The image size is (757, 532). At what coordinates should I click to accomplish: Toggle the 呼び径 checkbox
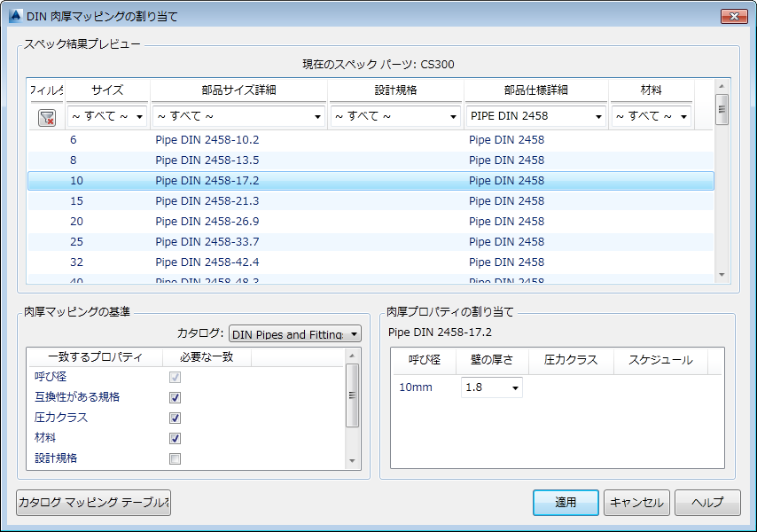pos(175,377)
